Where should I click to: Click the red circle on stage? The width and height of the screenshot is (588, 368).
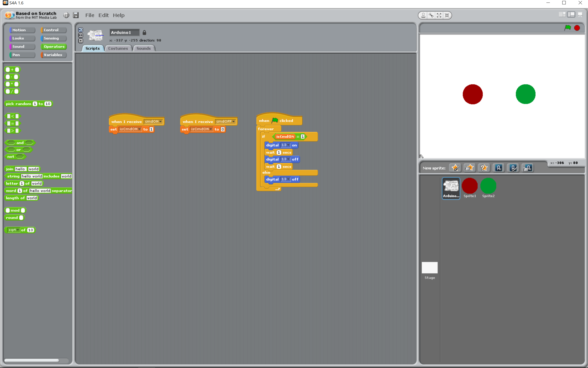click(473, 94)
